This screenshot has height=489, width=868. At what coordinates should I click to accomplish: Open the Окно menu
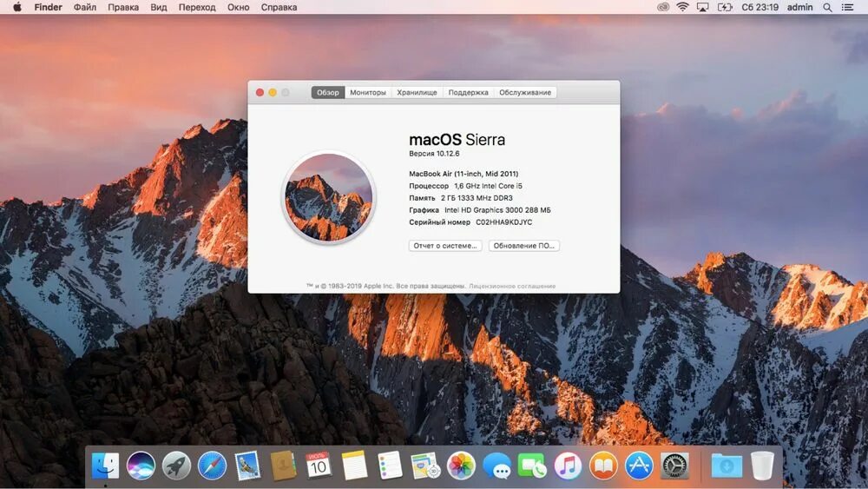coord(238,7)
